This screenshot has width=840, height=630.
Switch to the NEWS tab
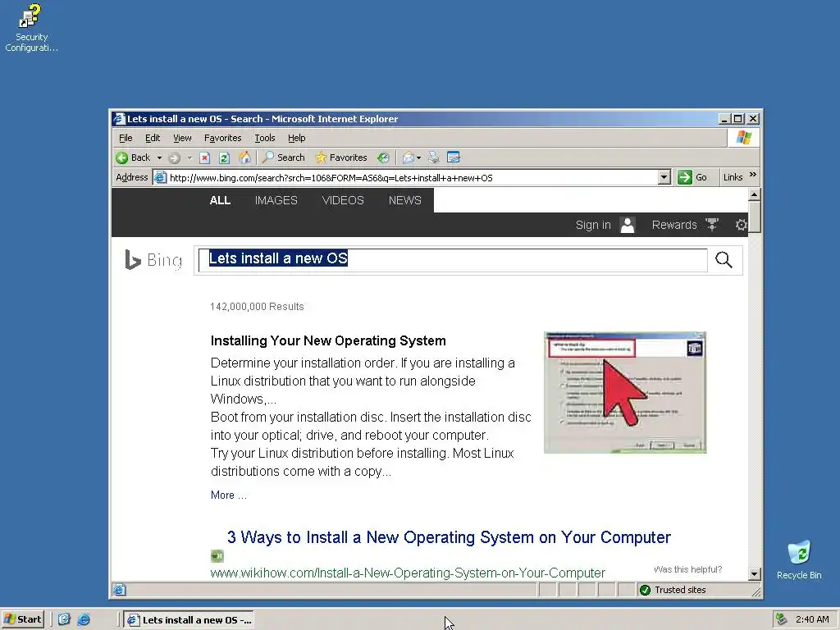pyautogui.click(x=405, y=200)
